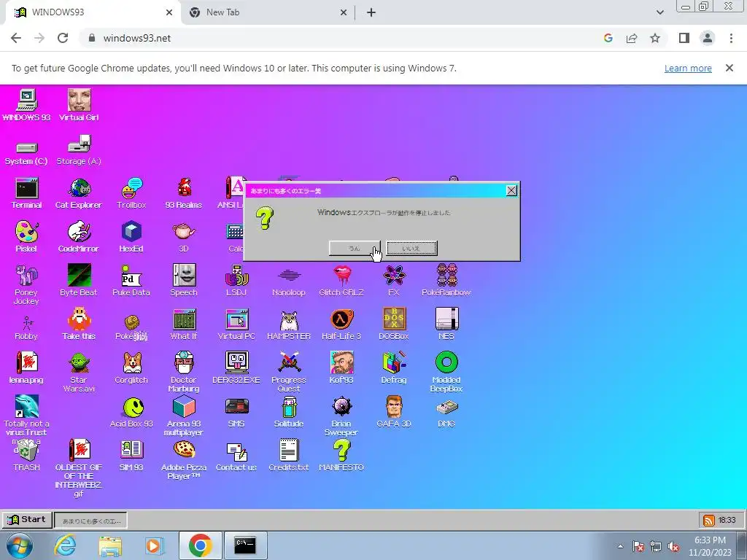Click the RSS feed tray icon
Image resolution: width=747 pixels, height=560 pixels.
pos(709,521)
